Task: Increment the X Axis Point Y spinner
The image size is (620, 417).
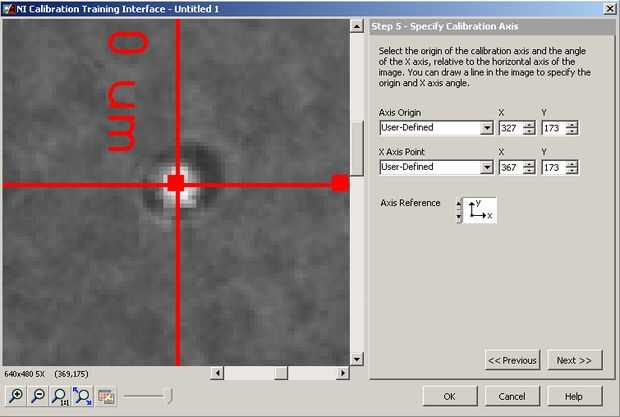Action: coord(572,164)
